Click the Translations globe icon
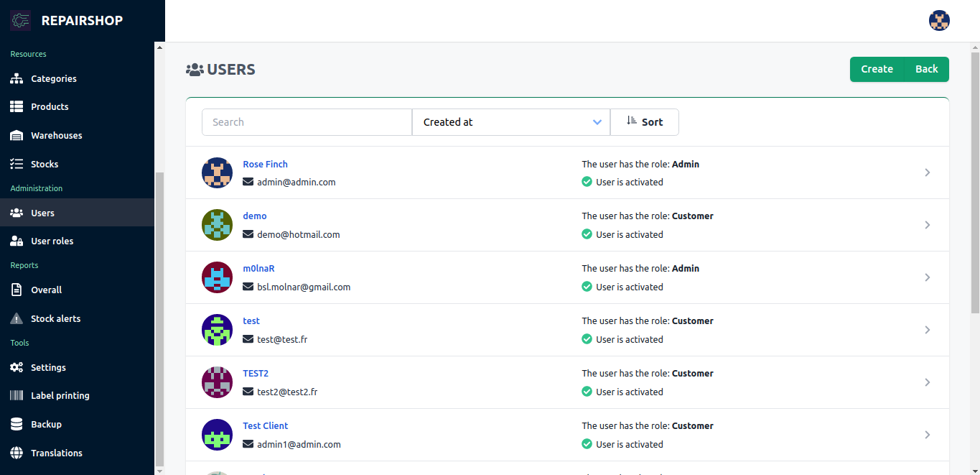The width and height of the screenshot is (980, 475). [17, 453]
